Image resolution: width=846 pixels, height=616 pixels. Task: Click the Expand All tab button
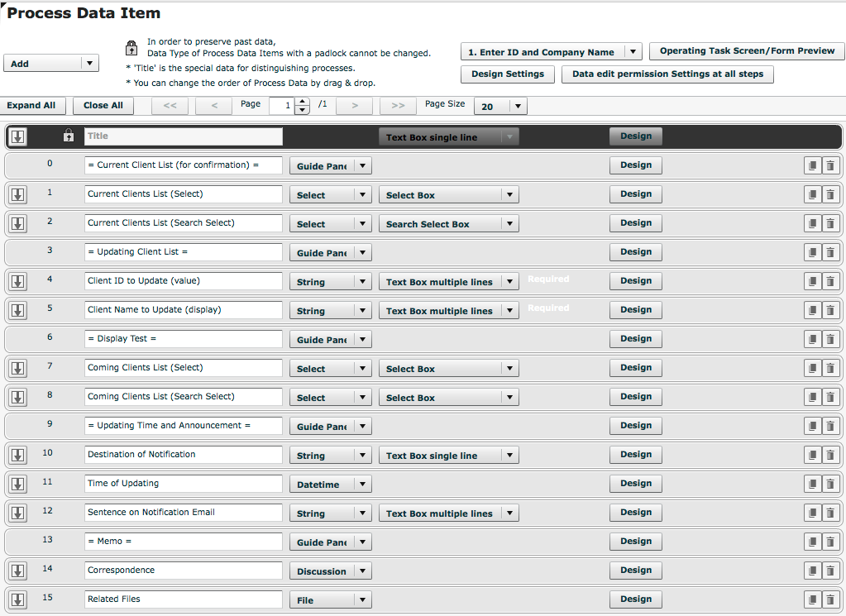[33, 106]
